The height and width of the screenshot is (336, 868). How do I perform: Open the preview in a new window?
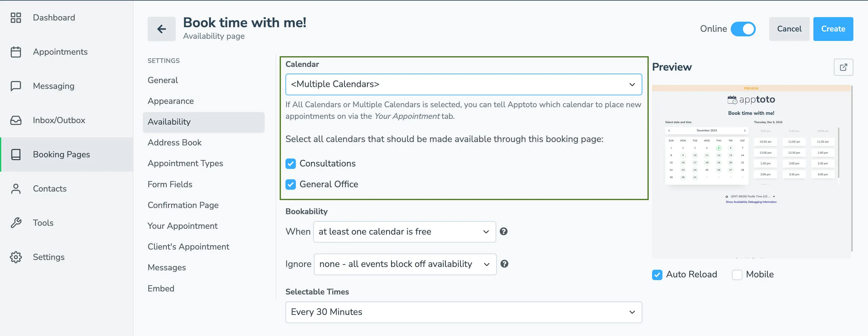coord(844,67)
